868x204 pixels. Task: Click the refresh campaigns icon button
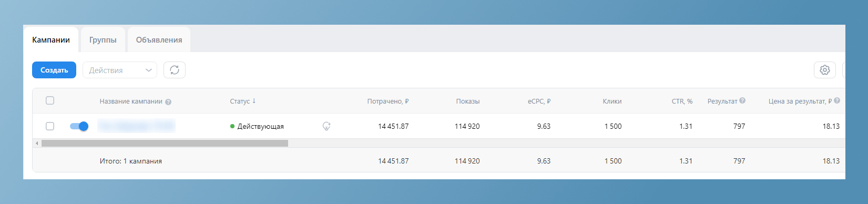click(175, 70)
